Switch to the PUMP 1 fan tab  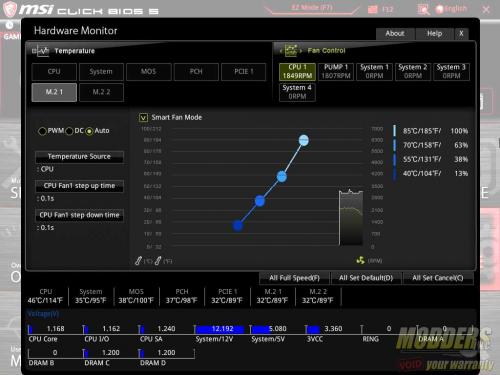[x=336, y=71]
